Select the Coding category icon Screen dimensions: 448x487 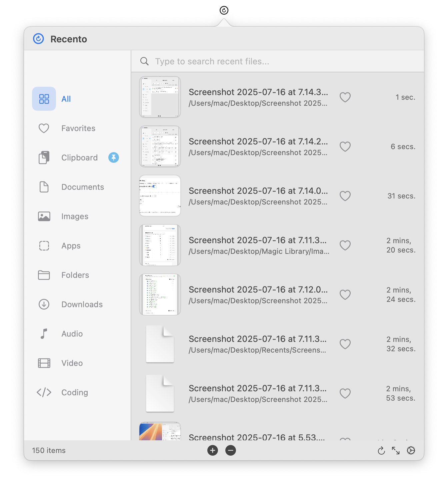point(44,392)
